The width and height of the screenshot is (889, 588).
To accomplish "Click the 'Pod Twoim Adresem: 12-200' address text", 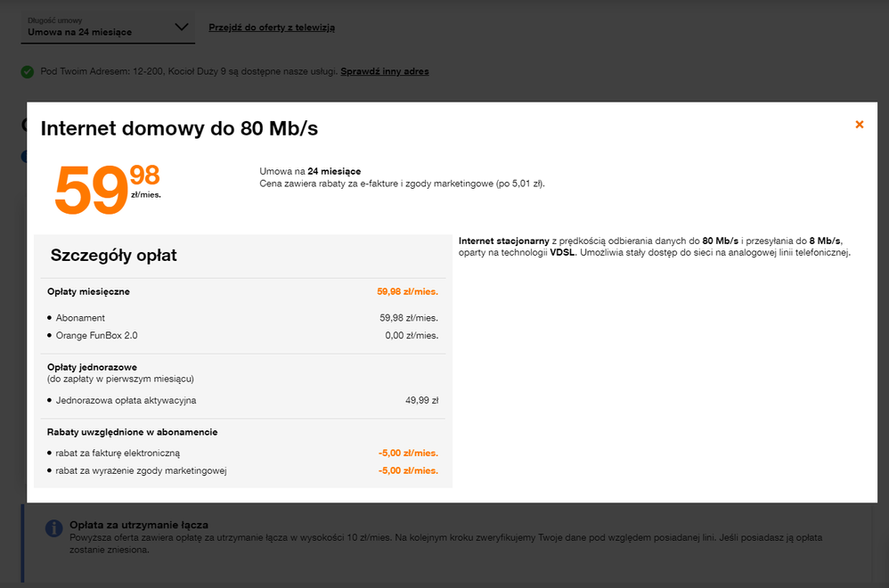I will [x=189, y=71].
